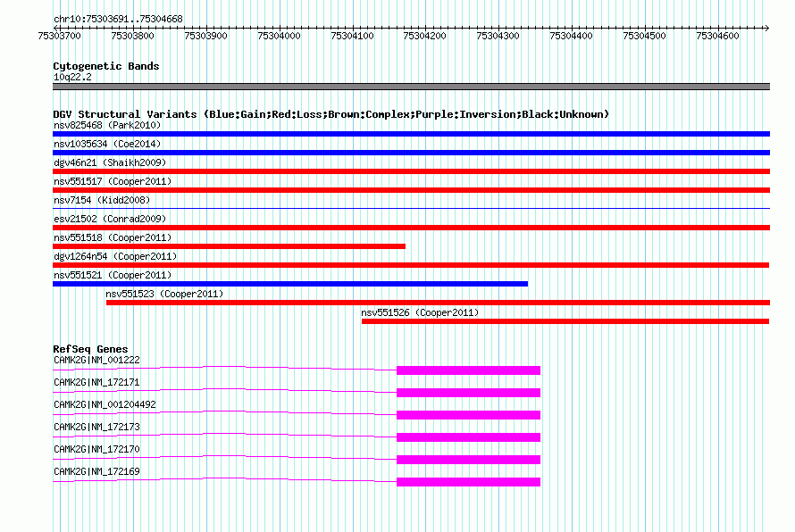Click the CAMK2G|NM_001204492 transcript label
Image resolution: width=795 pixels, height=532 pixels.
tap(105, 405)
